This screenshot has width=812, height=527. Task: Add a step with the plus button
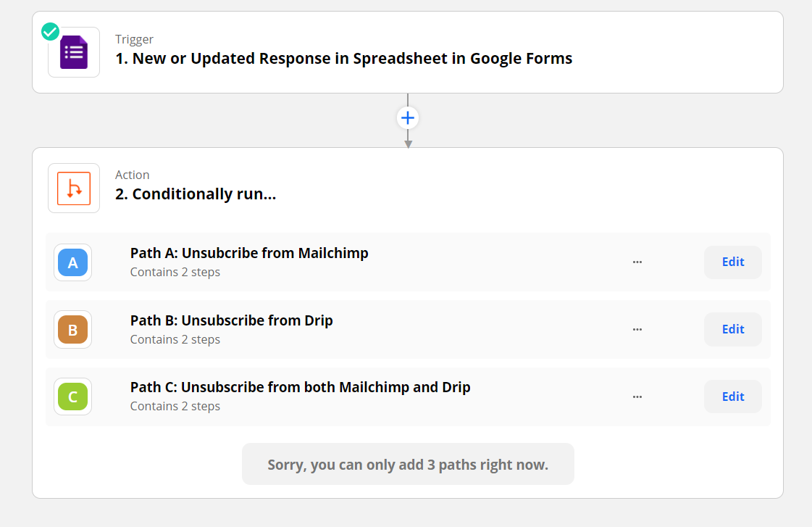tap(408, 117)
